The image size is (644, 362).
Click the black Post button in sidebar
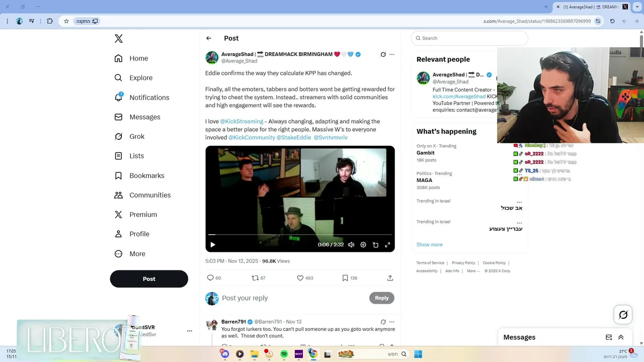pyautogui.click(x=149, y=279)
